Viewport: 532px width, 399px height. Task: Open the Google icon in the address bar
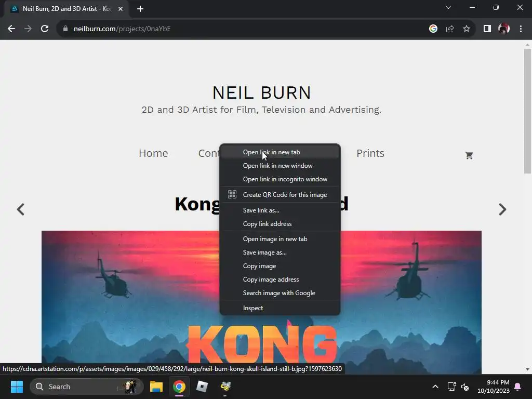pos(433,29)
